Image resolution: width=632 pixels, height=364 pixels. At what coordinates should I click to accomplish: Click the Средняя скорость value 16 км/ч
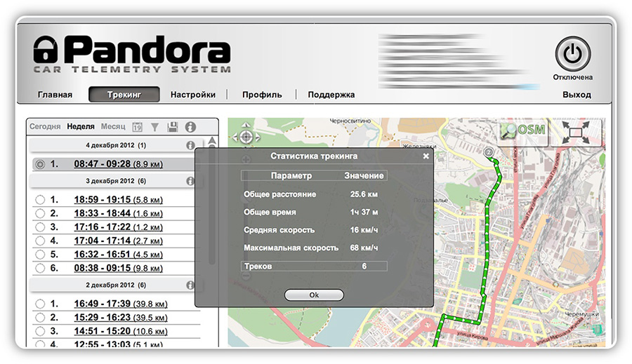pos(364,230)
